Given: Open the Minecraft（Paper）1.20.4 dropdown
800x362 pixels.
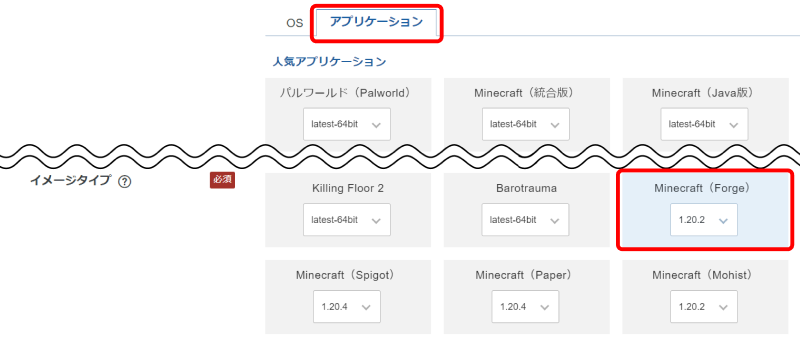Looking at the screenshot, I should click(x=526, y=306).
